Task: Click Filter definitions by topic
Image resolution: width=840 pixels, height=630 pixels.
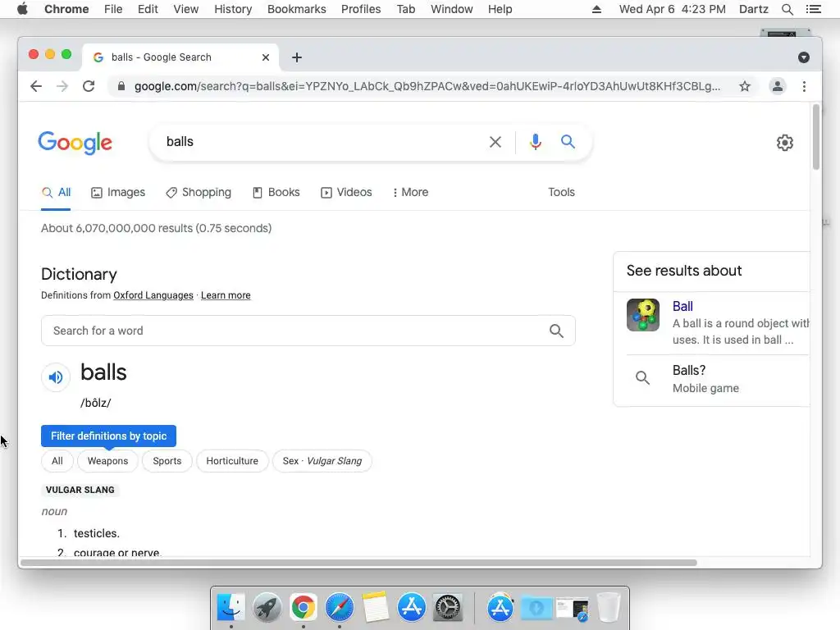Action: pyautogui.click(x=109, y=436)
